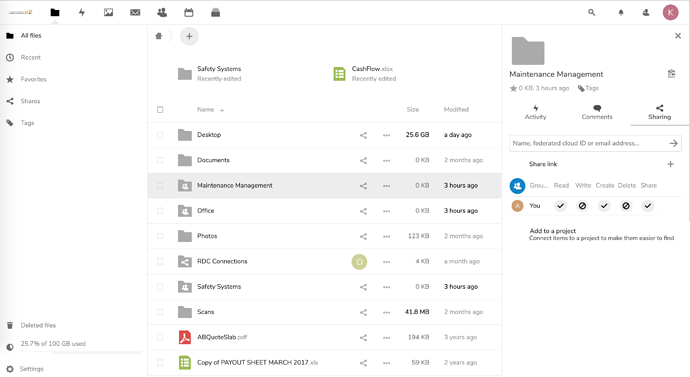The width and height of the screenshot is (690, 377).
Task: Open more actions for ABQuoteSlab.pdf
Action: [x=386, y=338]
